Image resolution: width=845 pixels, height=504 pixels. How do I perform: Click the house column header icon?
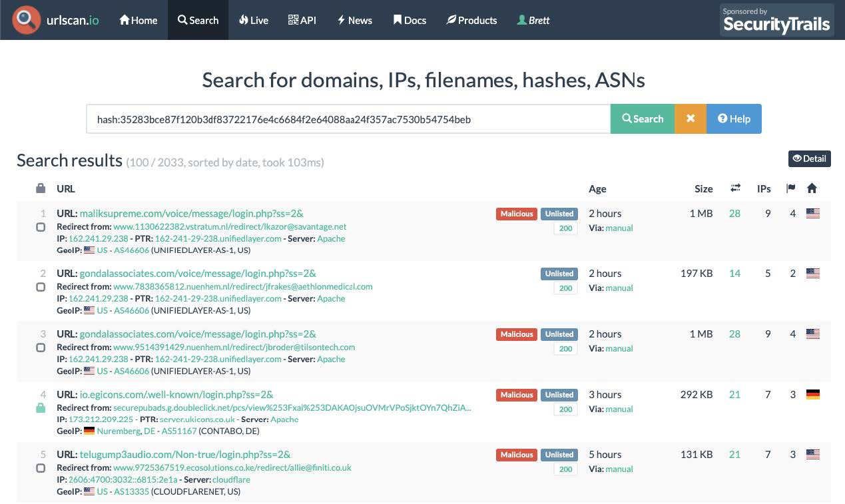tap(812, 188)
